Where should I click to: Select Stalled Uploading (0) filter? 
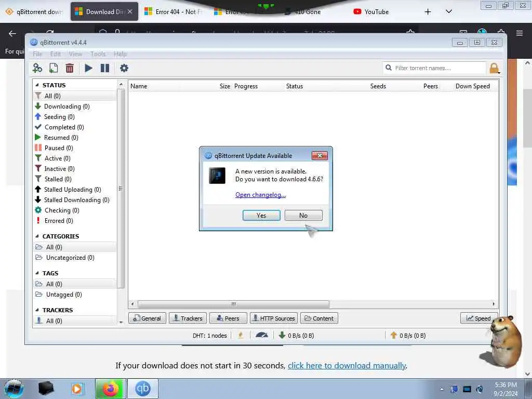(x=73, y=190)
